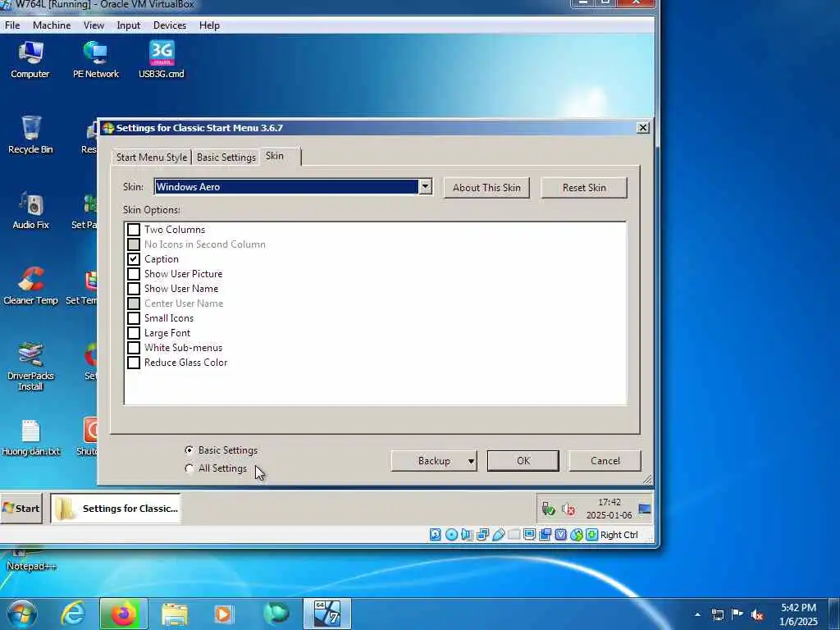Click the guest Start button
Screen dimensions: 840x630
(21, 509)
